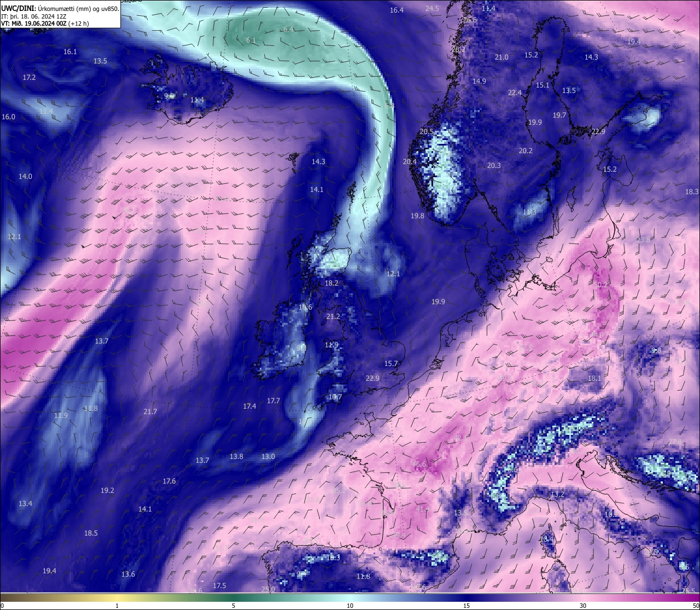Select the 14.0 map value
Viewport: 700px width, 610px height.
point(25,177)
